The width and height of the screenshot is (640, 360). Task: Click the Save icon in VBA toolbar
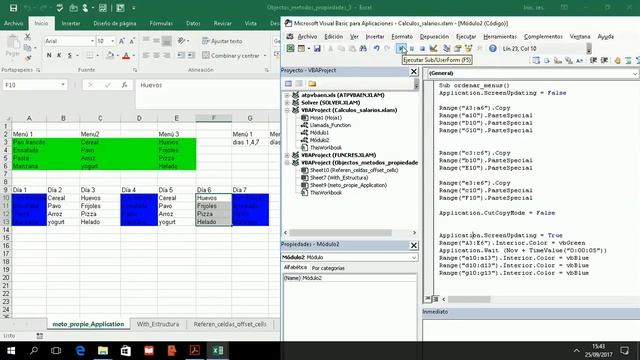pos(317,49)
